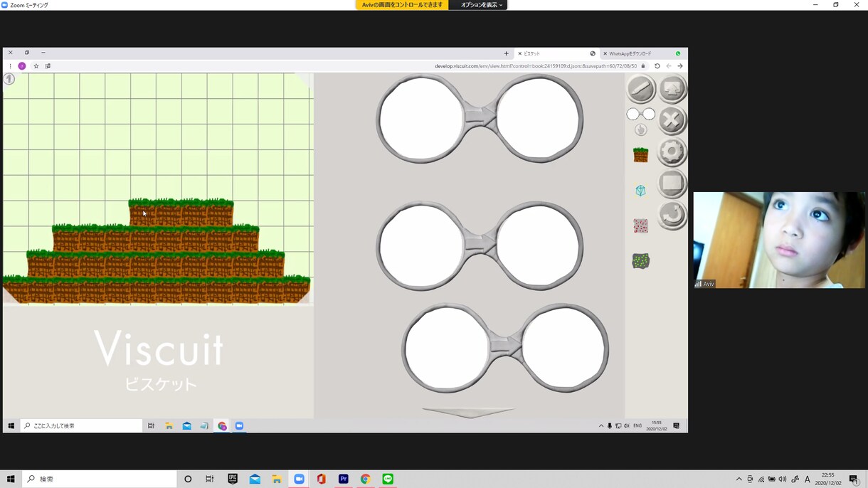This screenshot has height=488, width=868.
Task: Click left lens of the middle glasses
Action: (x=421, y=246)
